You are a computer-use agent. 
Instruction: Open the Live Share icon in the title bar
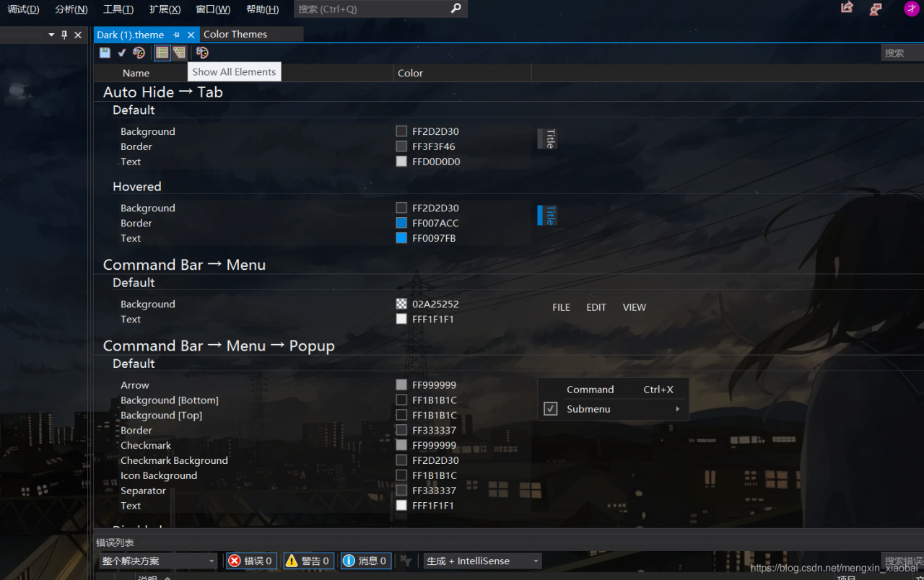click(847, 8)
